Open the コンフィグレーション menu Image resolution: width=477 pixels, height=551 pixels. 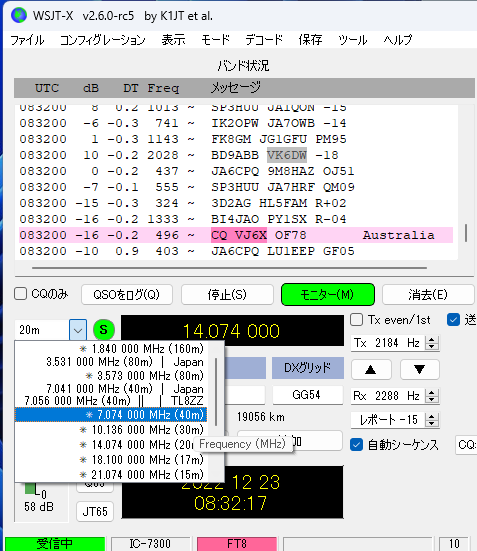pyautogui.click(x=103, y=40)
